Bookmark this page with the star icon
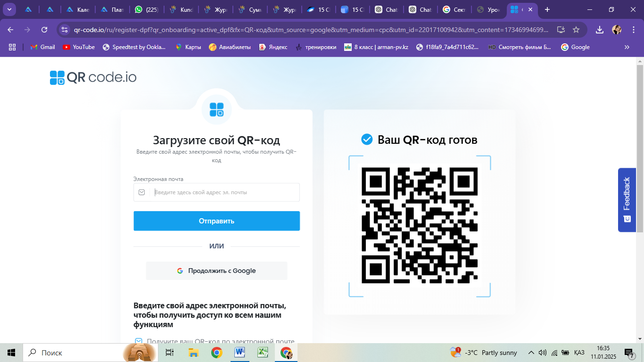 (576, 30)
